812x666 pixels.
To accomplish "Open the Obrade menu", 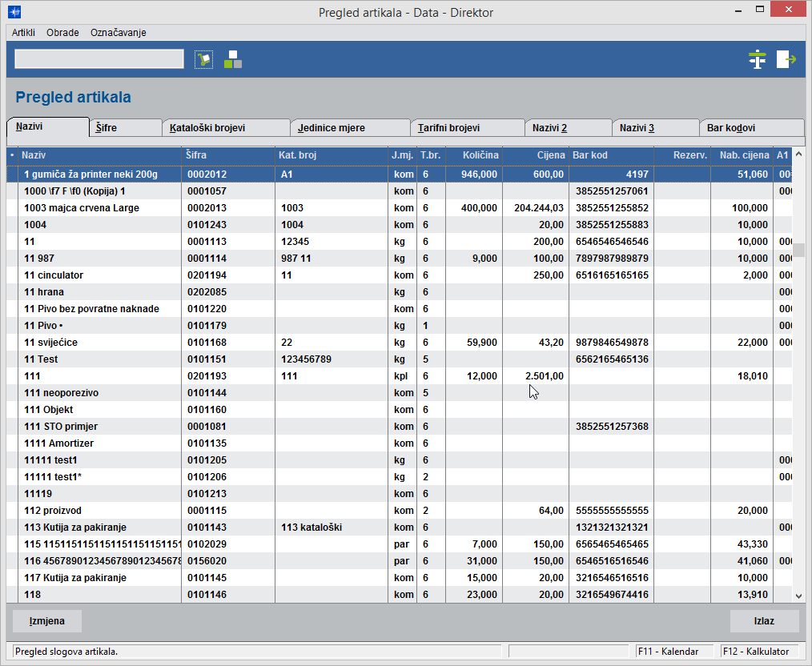I will [x=62, y=33].
